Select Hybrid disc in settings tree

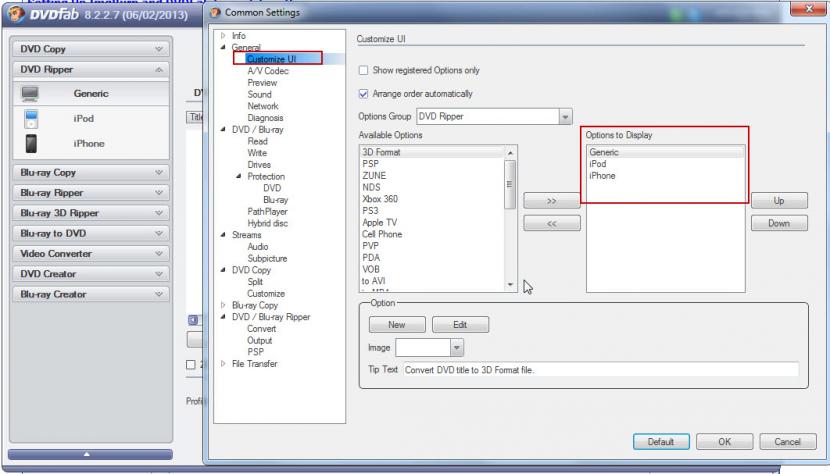(x=267, y=223)
